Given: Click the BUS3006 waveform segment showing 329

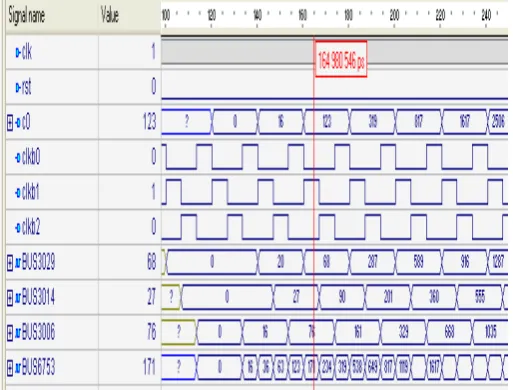Looking at the screenshot, I should pos(403,332).
